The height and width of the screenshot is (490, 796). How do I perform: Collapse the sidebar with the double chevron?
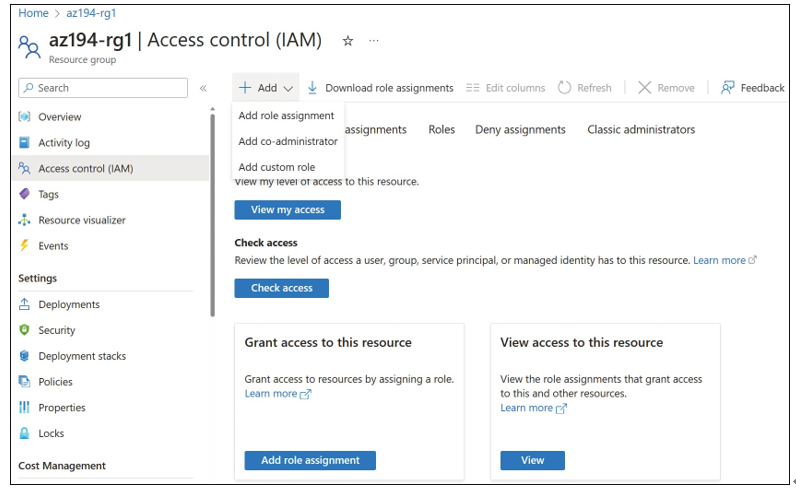pyautogui.click(x=203, y=88)
